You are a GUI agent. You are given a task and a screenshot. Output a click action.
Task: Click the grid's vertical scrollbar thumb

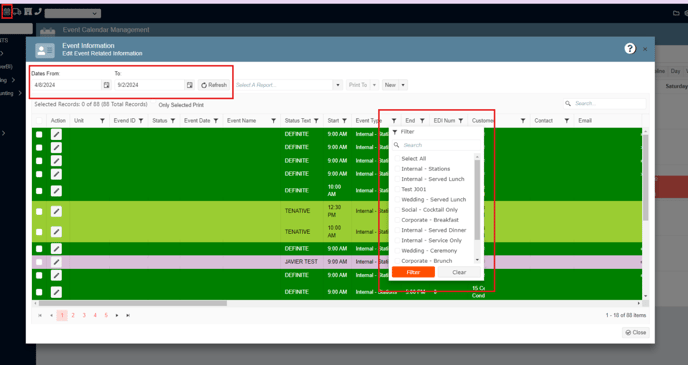tap(645, 177)
